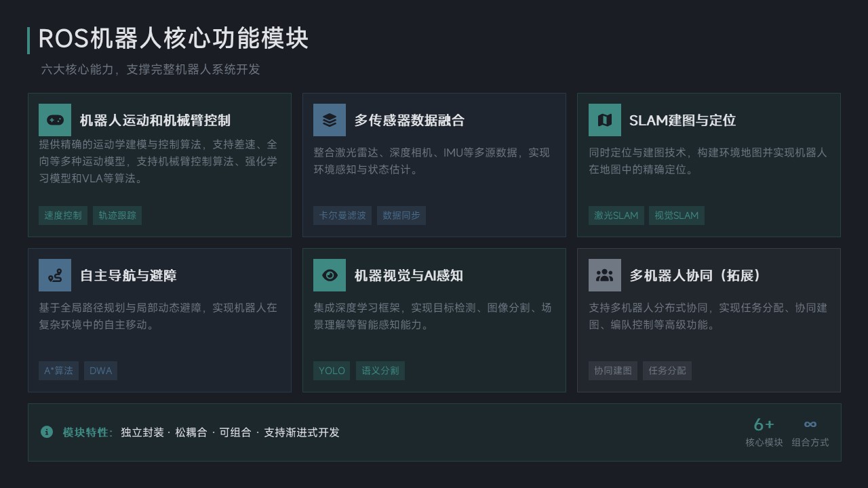
Task: Click the 数据同步 tag
Action: 401,216
